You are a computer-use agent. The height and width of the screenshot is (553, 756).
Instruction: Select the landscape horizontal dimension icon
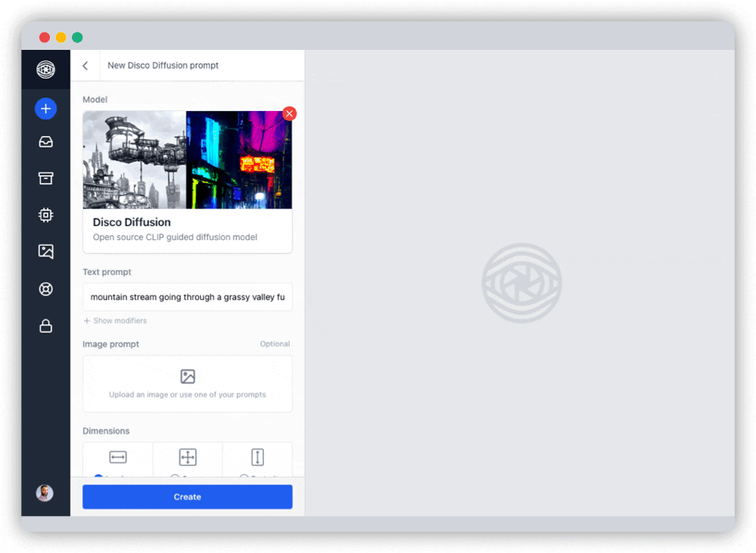point(118,457)
